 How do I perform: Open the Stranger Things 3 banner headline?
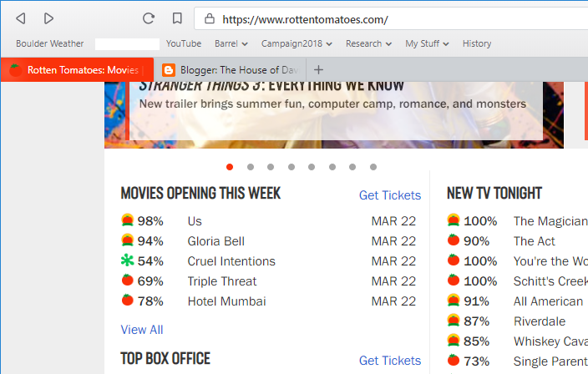click(x=271, y=86)
